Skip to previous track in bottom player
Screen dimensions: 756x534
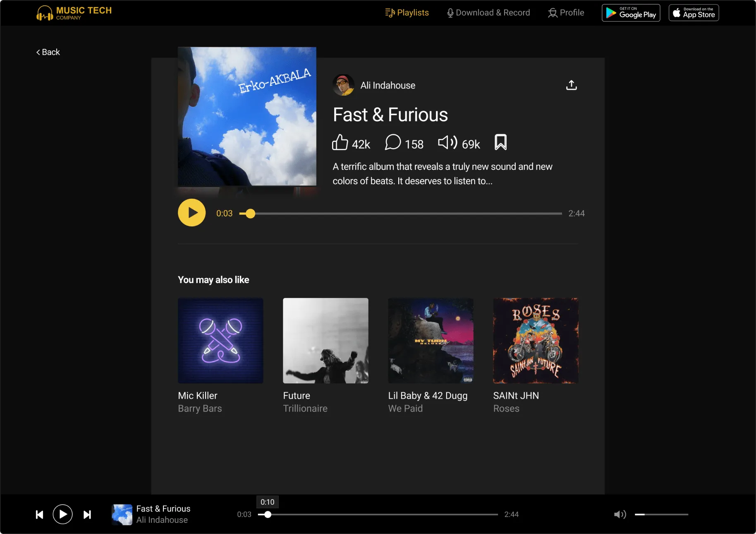[x=40, y=515]
